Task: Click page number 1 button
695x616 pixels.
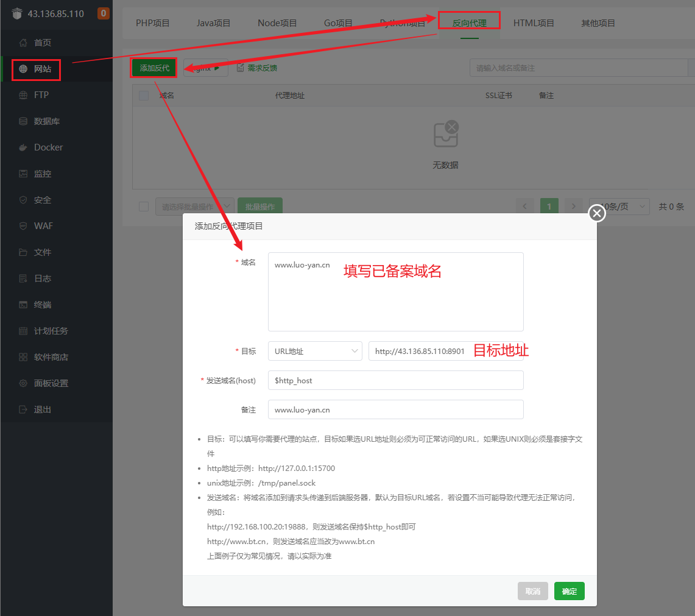Action: click(549, 206)
